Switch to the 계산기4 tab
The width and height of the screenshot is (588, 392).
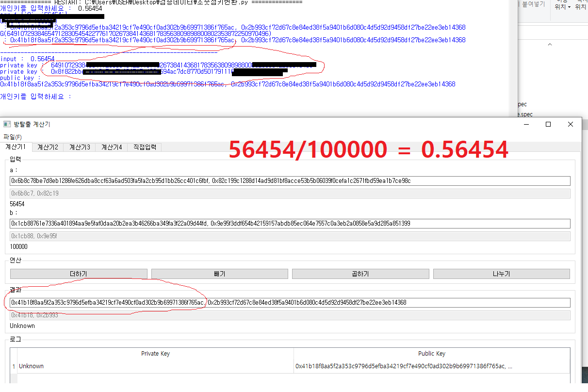tap(112, 147)
